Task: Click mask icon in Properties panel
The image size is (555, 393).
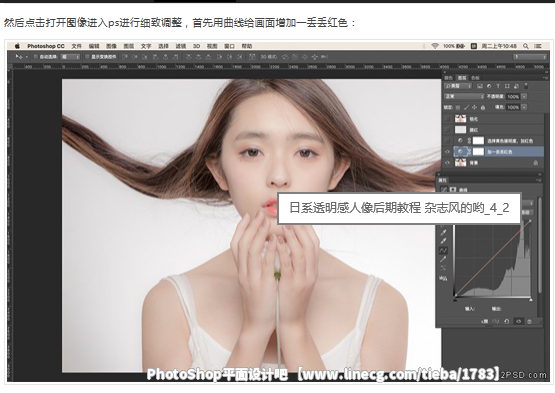Action: pyautogui.click(x=453, y=189)
